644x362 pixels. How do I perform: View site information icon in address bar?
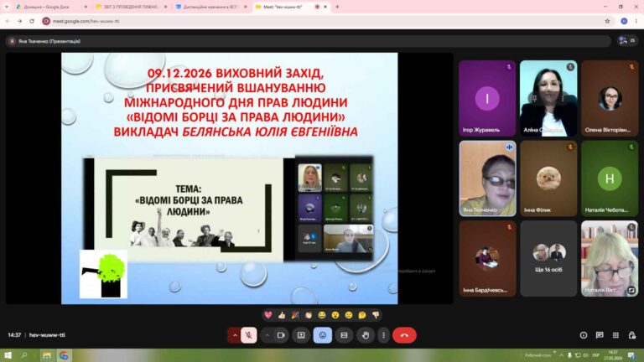pyautogui.click(x=46, y=21)
